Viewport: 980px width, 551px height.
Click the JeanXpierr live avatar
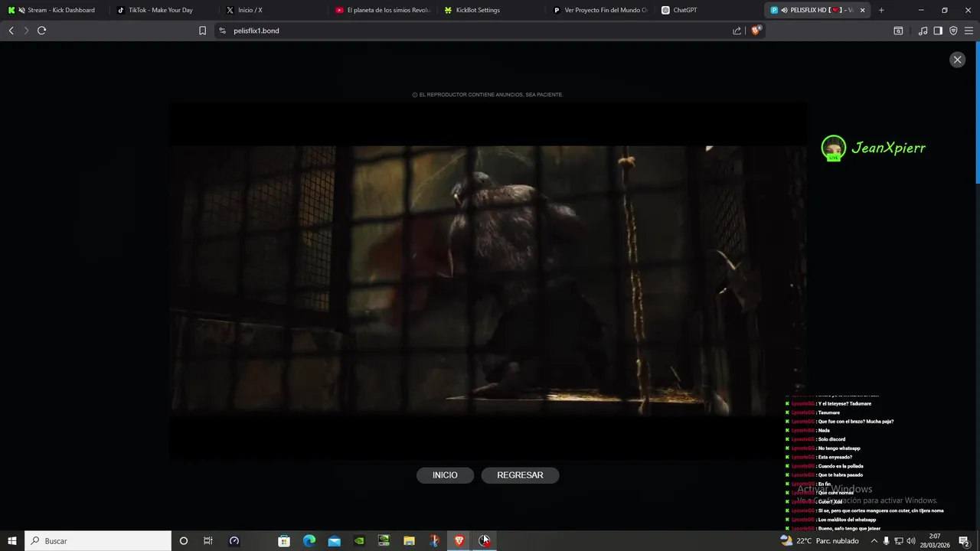pos(834,148)
